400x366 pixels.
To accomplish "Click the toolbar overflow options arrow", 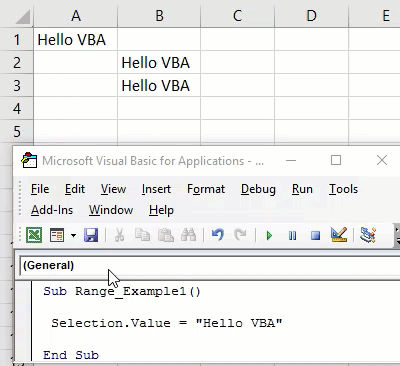I will point(397,235).
